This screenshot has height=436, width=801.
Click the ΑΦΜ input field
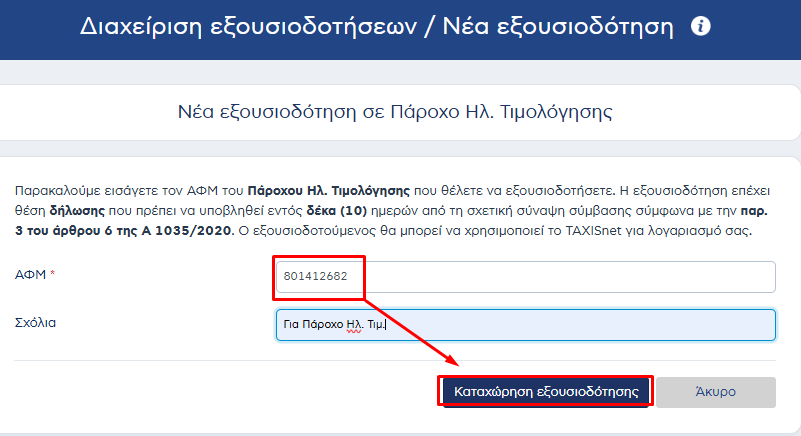(x=526, y=277)
